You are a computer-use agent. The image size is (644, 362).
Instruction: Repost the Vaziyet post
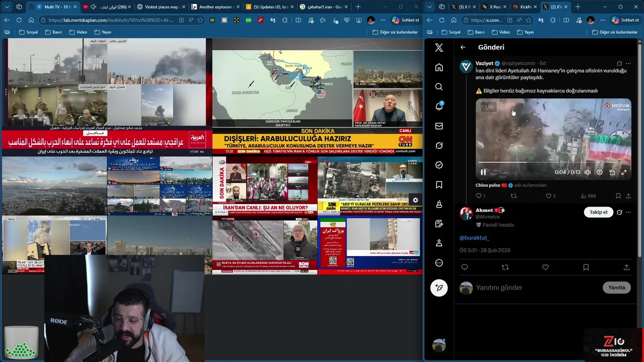(513, 196)
